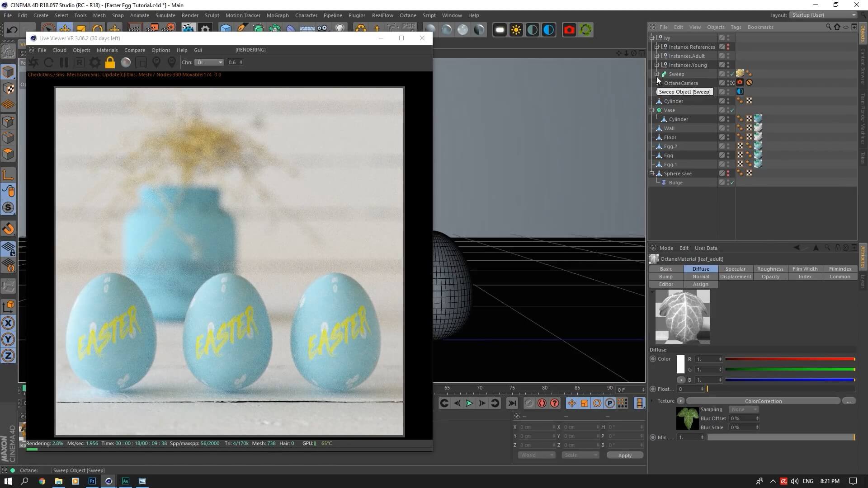Click the autokeying red circle button
868x488 pixels.
(x=542, y=403)
